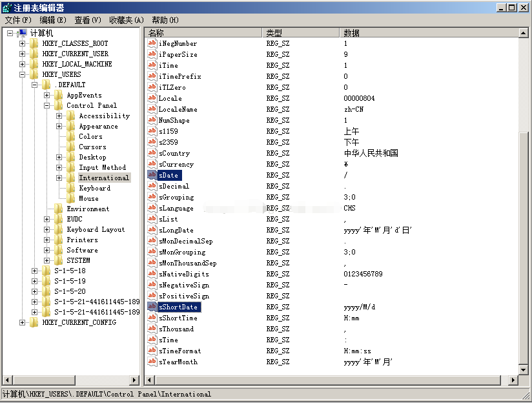Click the folder icon of Keyboard key
Viewport: 532px width, 403px height.
[x=70, y=188]
